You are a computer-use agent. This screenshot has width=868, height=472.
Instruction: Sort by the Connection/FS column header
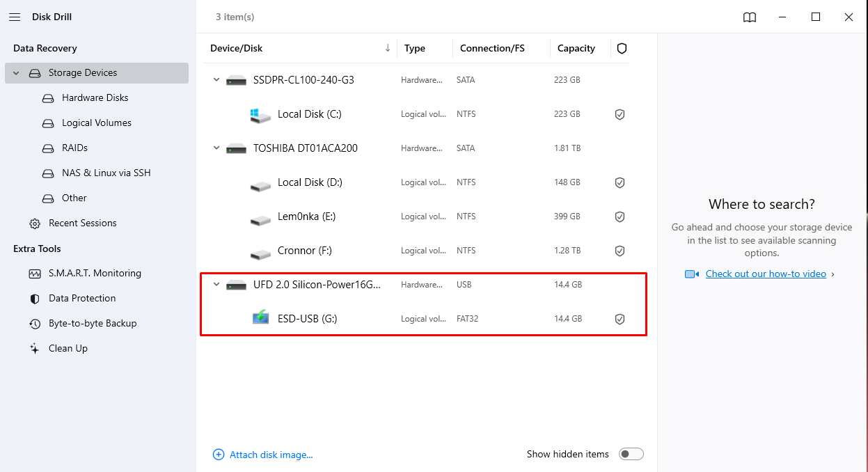click(x=492, y=48)
